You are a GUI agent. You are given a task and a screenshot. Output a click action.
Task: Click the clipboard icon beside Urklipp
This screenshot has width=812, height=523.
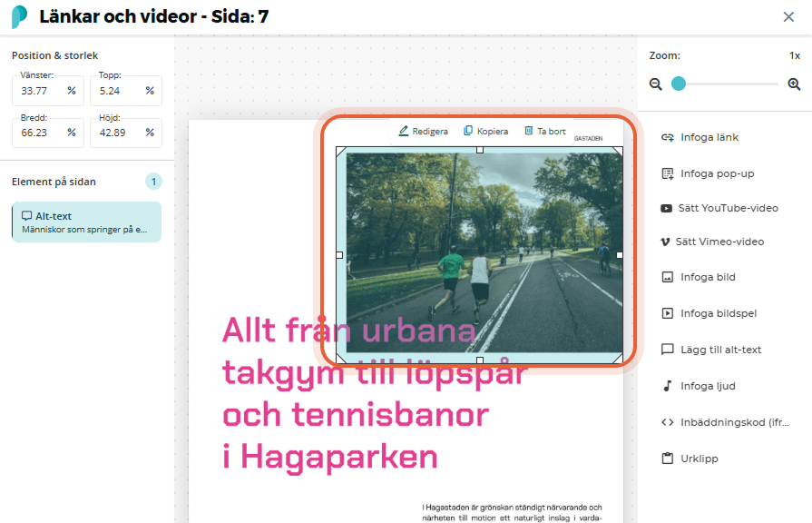pos(668,459)
